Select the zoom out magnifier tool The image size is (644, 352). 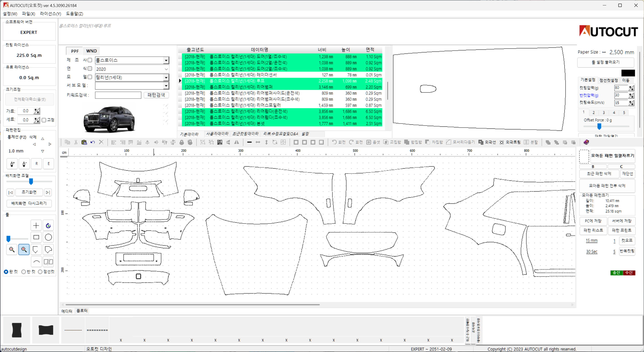point(12,249)
